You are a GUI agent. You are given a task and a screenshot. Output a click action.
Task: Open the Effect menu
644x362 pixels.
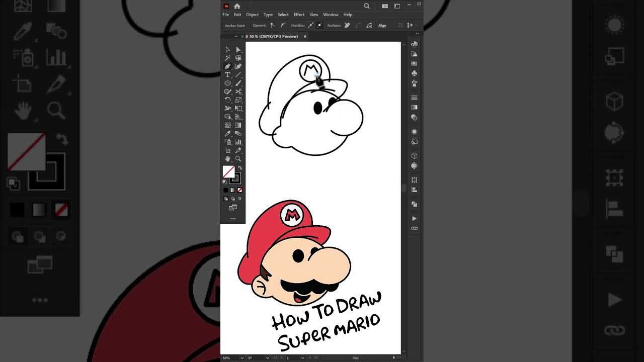click(299, 15)
